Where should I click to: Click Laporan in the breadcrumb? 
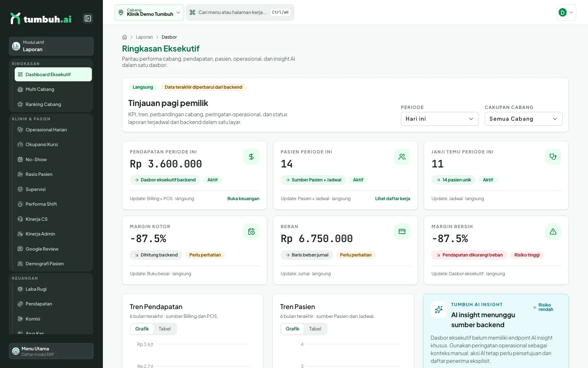point(144,37)
